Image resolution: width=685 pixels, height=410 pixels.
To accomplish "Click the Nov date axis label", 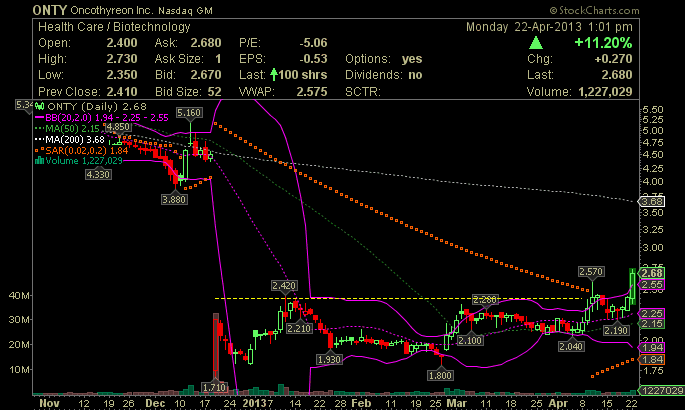I will [x=49, y=403].
